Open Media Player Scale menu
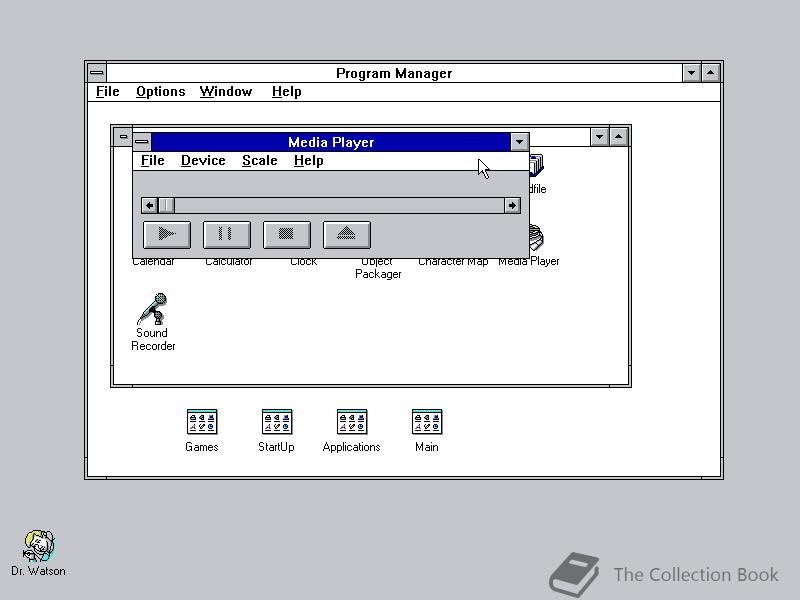The image size is (800, 600). click(260, 161)
